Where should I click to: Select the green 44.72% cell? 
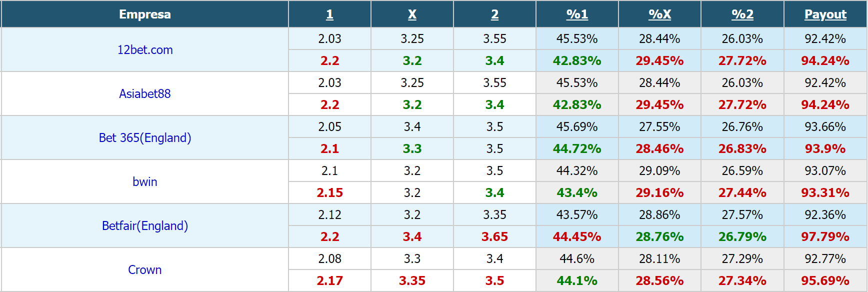pos(577,149)
